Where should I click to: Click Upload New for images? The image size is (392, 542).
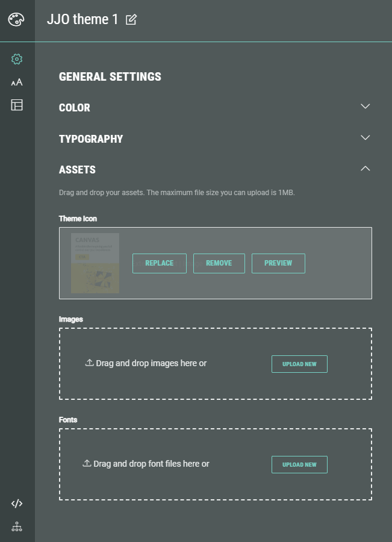[299, 364]
